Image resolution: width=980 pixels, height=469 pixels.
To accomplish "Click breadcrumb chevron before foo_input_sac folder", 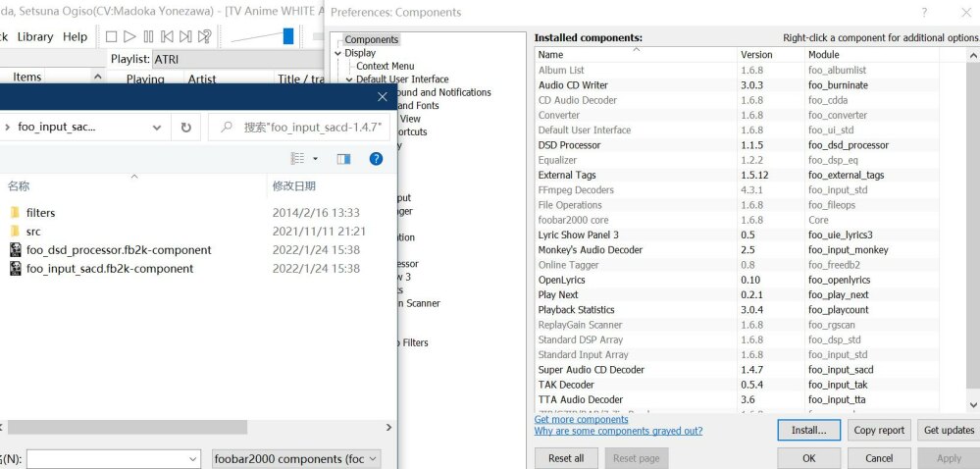I will 8,128.
